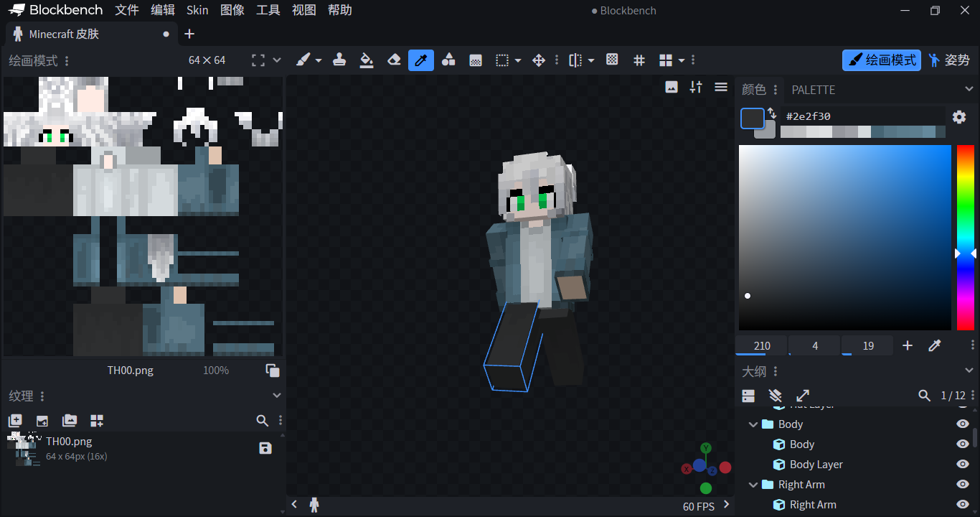Click the 绘画模式 mode button at right
This screenshot has width=980, height=517.
click(882, 60)
